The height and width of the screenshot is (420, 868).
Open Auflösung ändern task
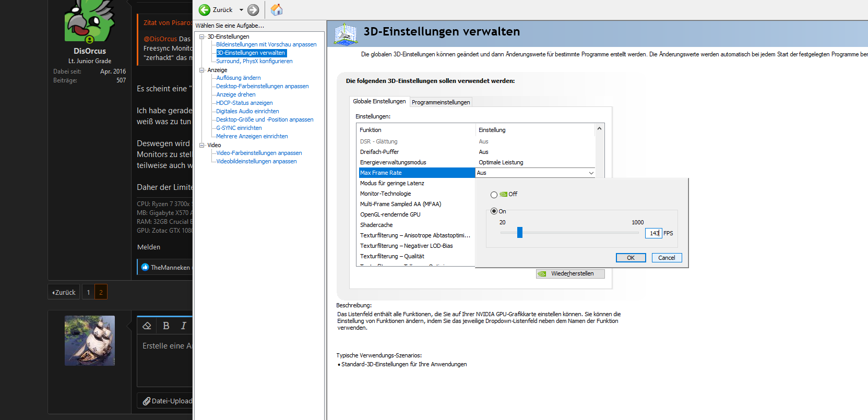click(x=239, y=78)
